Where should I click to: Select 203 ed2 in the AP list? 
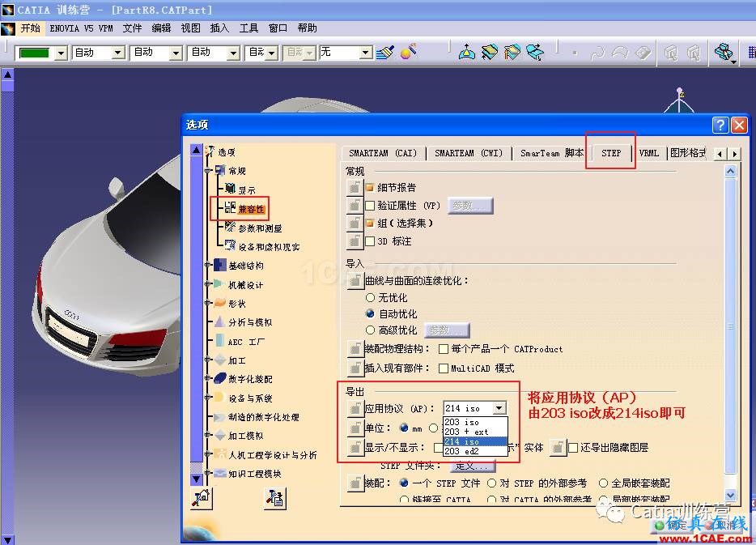click(475, 451)
